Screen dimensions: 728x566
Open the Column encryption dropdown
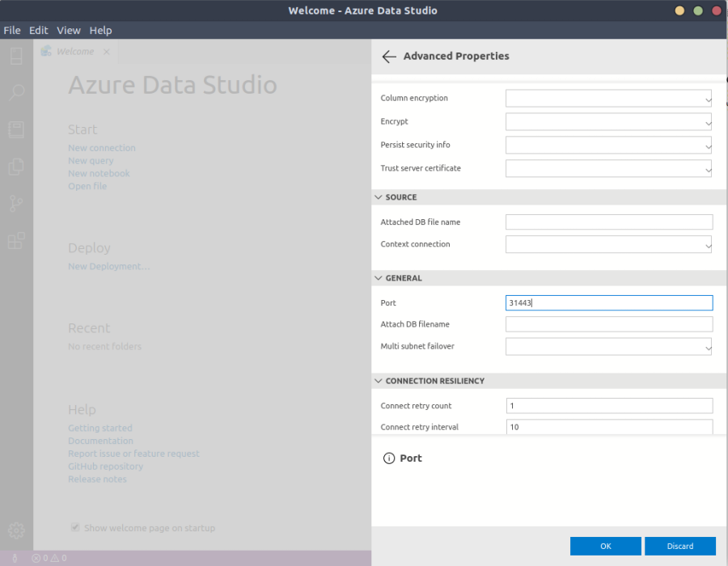point(608,99)
